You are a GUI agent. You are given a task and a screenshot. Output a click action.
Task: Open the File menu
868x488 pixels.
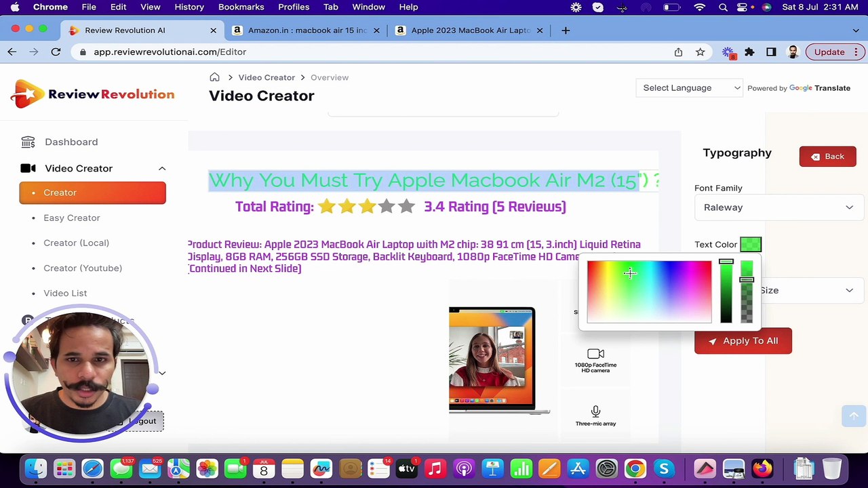coord(89,7)
